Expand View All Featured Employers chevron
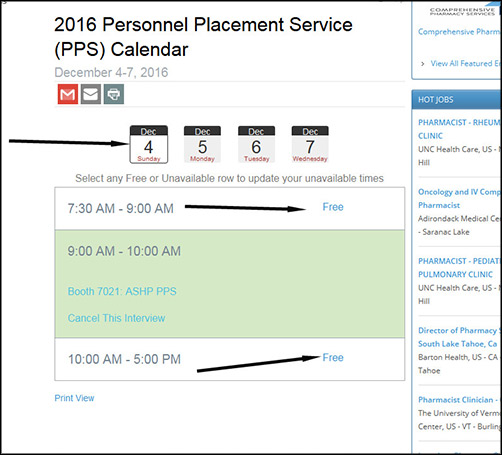This screenshot has width=502, height=455. point(423,64)
